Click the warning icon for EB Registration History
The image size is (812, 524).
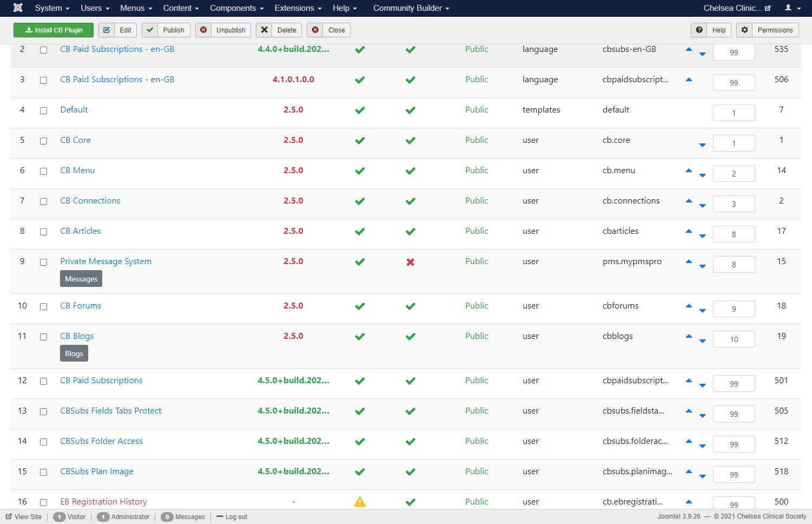(x=360, y=502)
